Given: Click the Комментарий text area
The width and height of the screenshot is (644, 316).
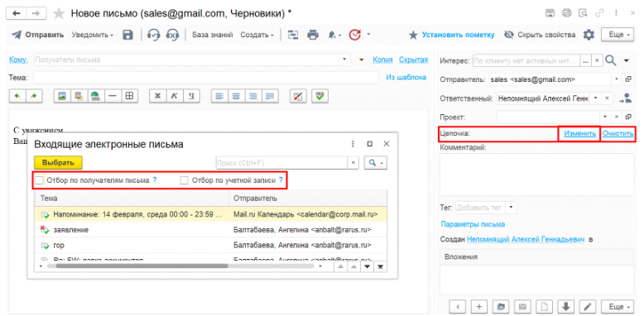Looking at the screenshot, I should click(x=536, y=175).
